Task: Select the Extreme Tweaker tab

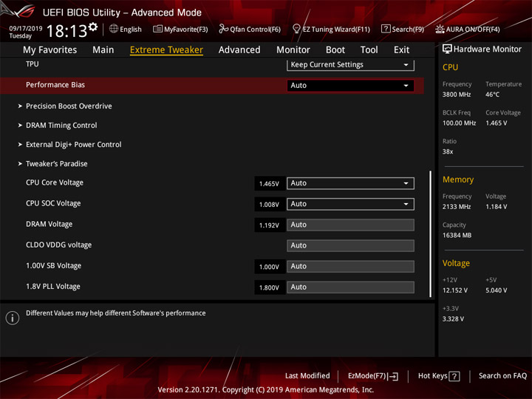Action: 166,50
